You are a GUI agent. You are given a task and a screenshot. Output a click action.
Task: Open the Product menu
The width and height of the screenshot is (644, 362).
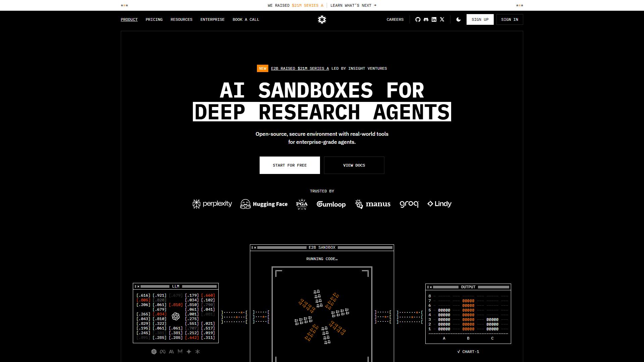tap(129, 19)
